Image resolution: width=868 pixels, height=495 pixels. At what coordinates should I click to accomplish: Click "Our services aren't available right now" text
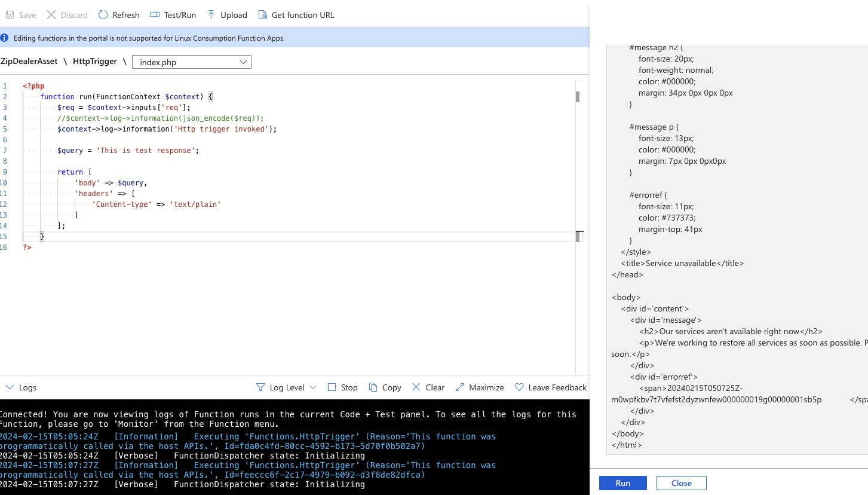coord(731,331)
